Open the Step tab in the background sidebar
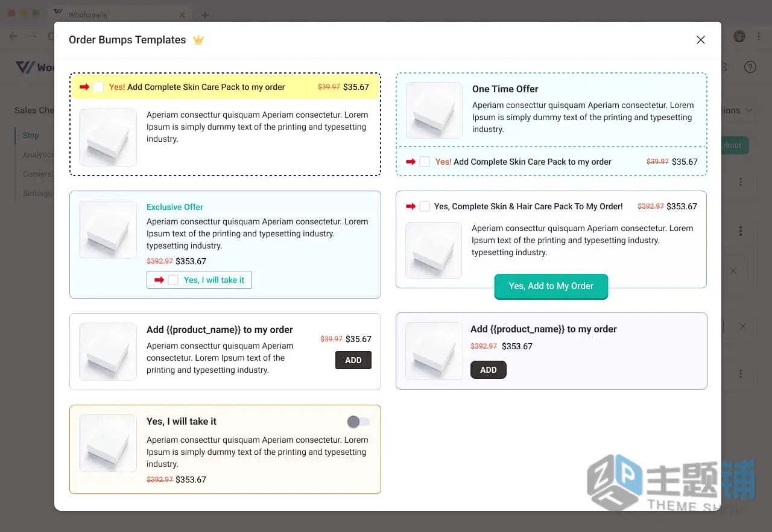Screen dimensions: 772x532 point(31,136)
